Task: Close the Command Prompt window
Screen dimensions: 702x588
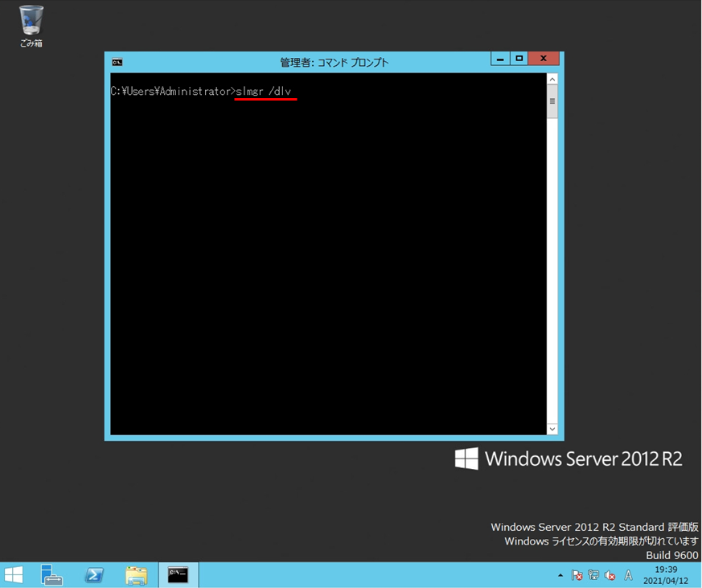Action: (544, 59)
